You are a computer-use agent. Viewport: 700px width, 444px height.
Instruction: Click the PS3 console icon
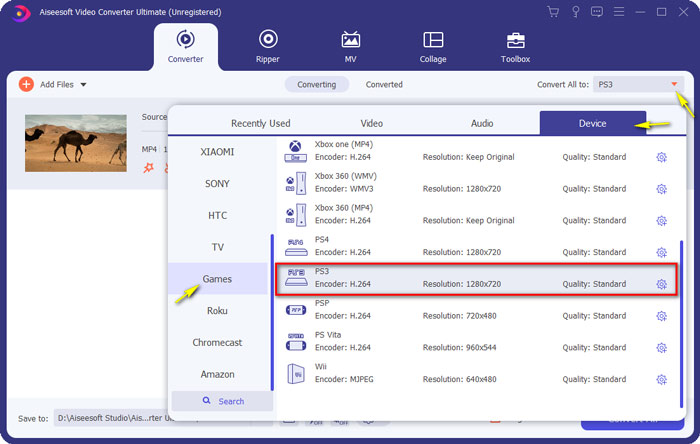(296, 278)
